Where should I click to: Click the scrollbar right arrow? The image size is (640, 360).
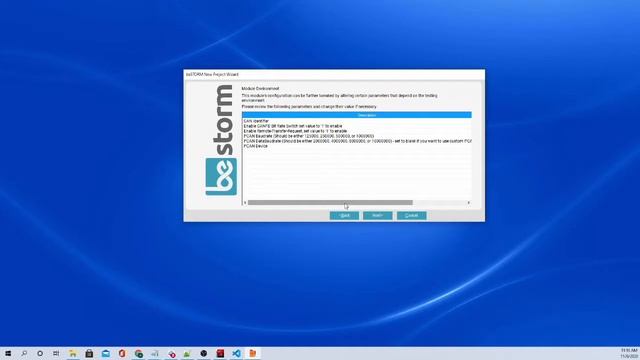click(x=469, y=202)
